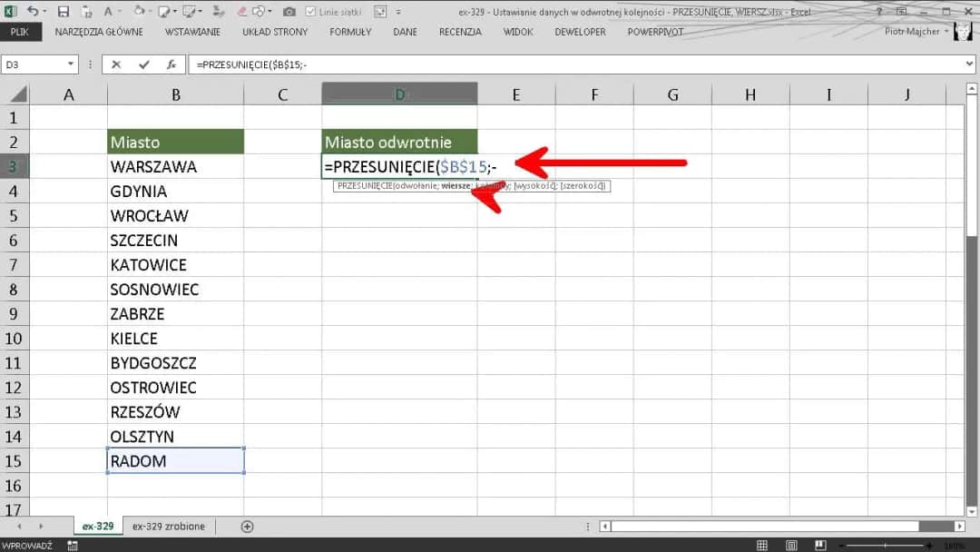Select the column D header
Viewport: 980px width, 552px height.
[399, 94]
